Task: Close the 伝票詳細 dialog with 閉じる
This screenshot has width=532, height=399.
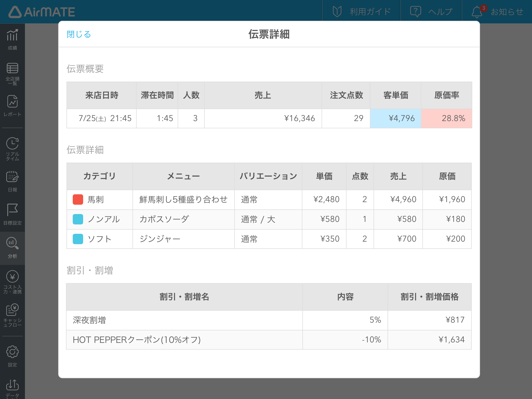Action: point(79,34)
